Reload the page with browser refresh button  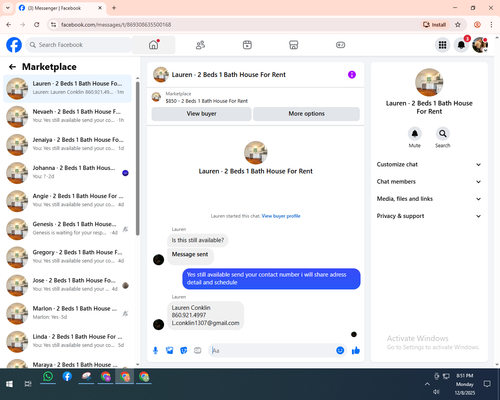37,25
